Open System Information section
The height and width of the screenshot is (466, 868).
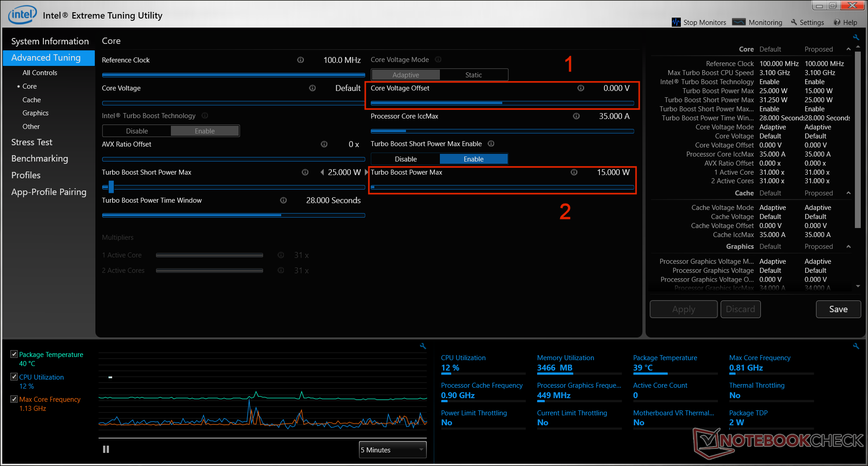(50, 41)
